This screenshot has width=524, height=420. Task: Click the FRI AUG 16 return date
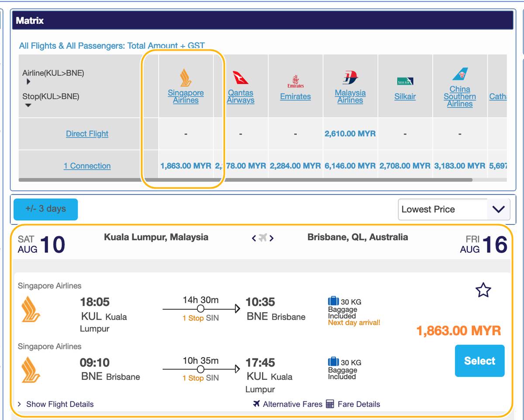(x=484, y=244)
